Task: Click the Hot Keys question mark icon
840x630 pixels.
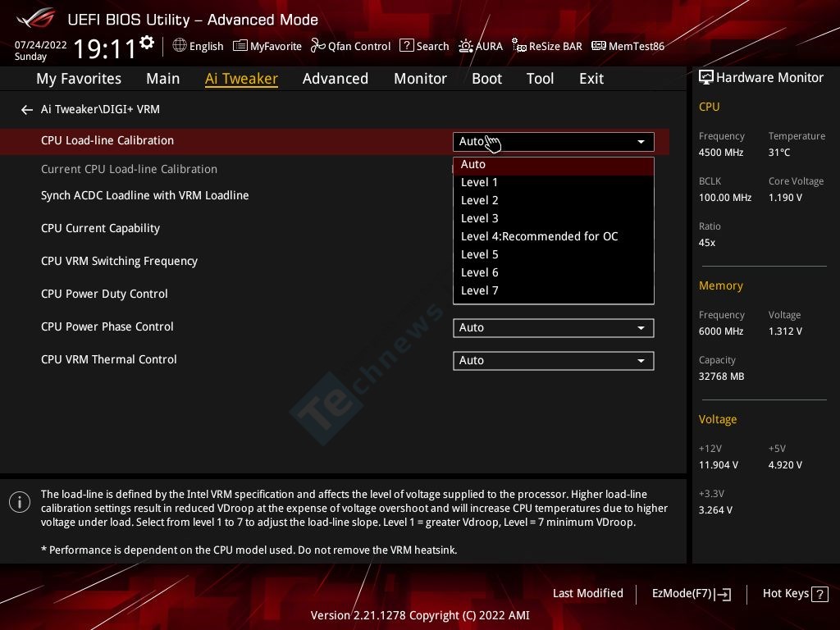Action: [819, 594]
